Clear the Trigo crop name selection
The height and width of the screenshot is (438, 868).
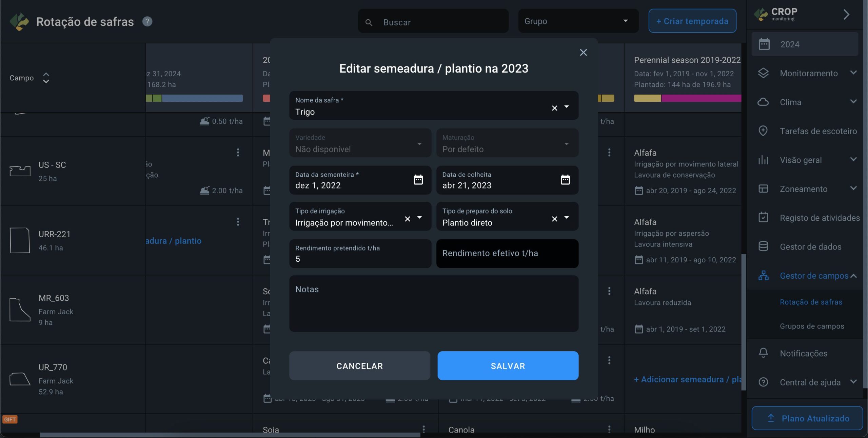554,108
